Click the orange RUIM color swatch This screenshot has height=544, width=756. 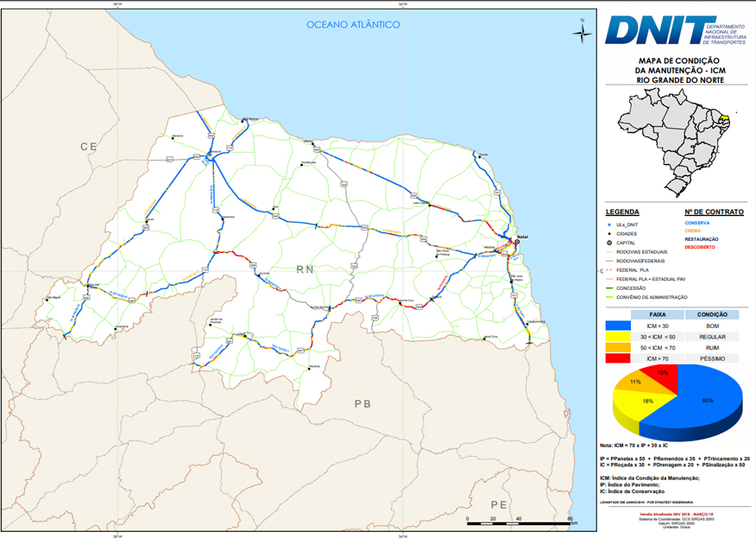(618, 348)
